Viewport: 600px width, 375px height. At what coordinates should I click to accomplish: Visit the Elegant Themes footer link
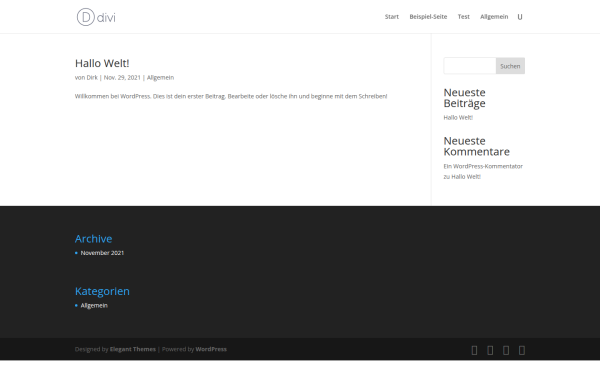[x=133, y=349]
